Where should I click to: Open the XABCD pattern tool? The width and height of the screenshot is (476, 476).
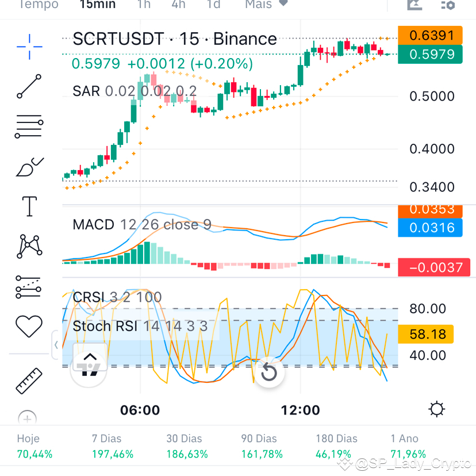point(29,246)
